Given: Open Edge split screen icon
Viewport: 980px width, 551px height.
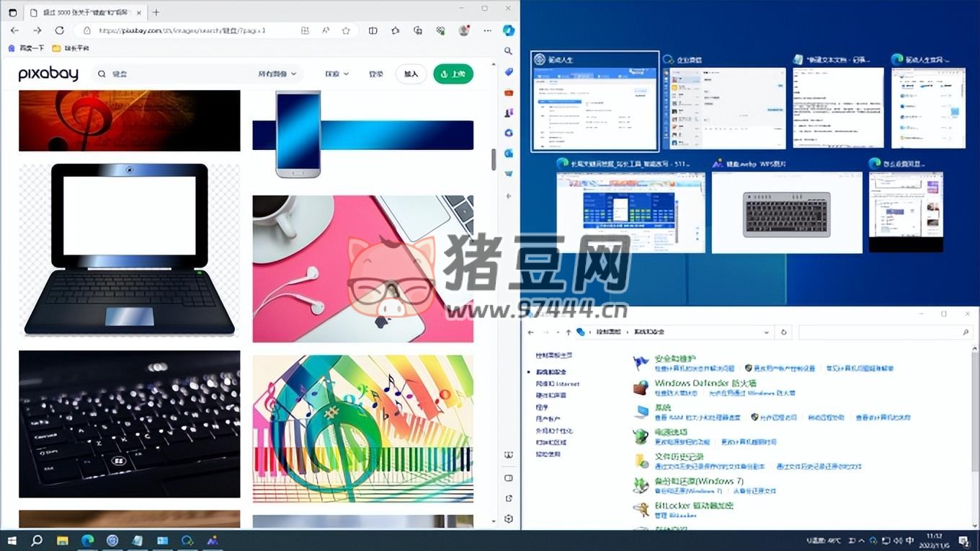Looking at the screenshot, I should click(x=373, y=30).
